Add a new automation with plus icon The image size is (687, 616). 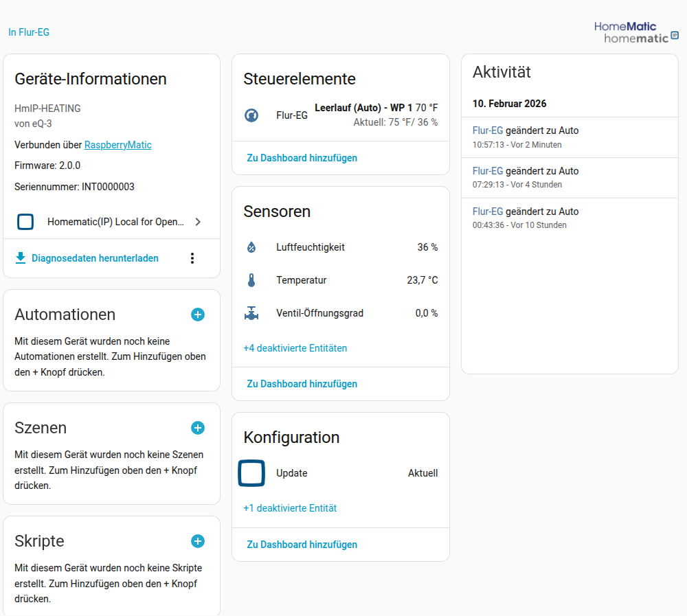click(x=198, y=315)
